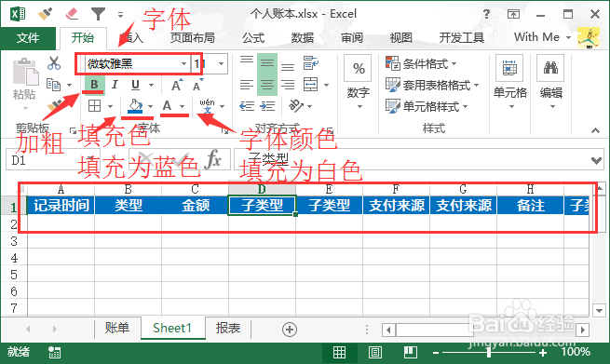The height and width of the screenshot is (364, 610).
Task: Open the 编辑 editing group with binoculars
Action: (551, 82)
